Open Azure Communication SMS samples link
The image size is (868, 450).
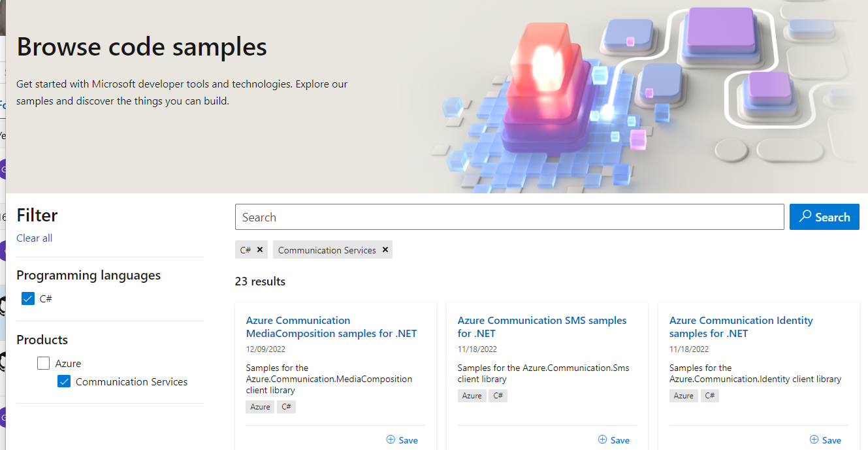[x=542, y=327]
